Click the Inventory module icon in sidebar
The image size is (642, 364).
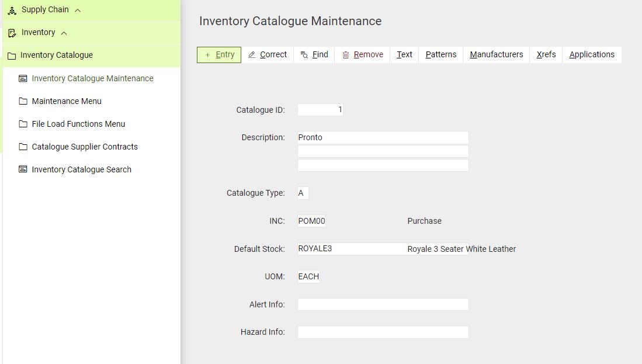(x=12, y=33)
